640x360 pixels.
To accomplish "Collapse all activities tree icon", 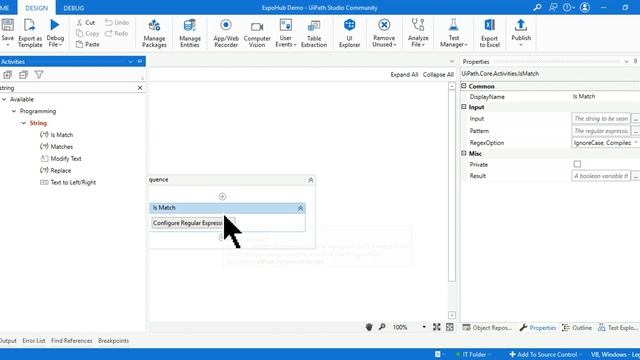I will tap(23, 75).
